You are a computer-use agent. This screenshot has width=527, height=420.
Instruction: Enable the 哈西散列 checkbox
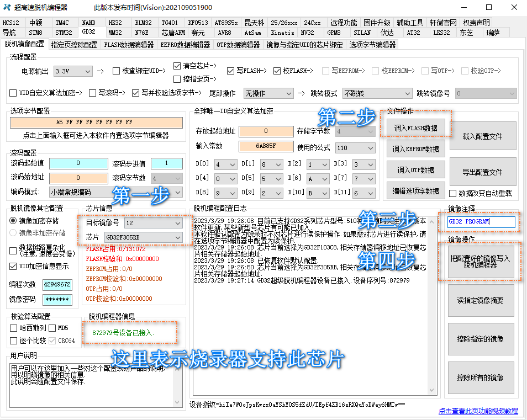[x=13, y=328]
